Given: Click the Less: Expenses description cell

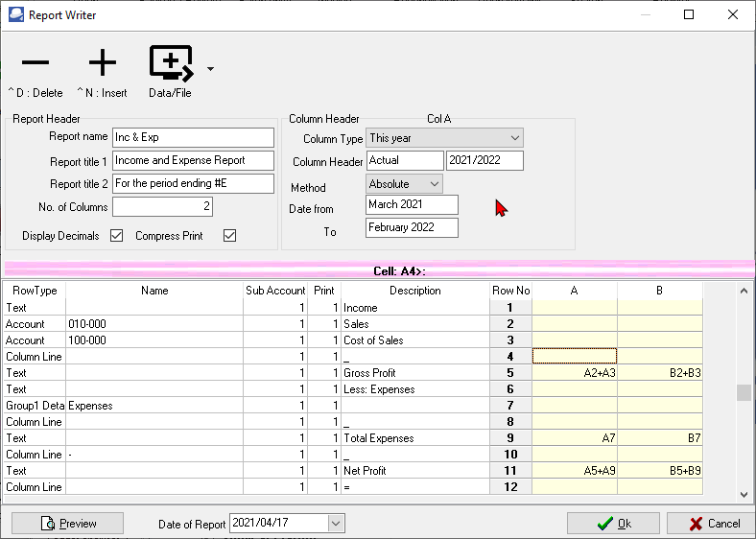Looking at the screenshot, I should (415, 389).
